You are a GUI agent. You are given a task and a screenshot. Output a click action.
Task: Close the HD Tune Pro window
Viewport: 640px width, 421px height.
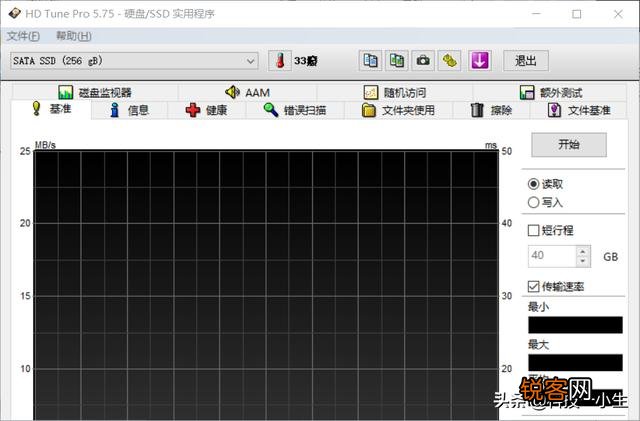coord(618,14)
